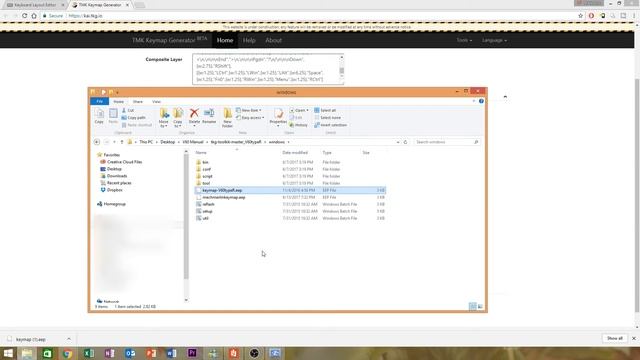The image size is (640, 360).
Task: Click Select all in the ribbon
Action: click(325, 110)
